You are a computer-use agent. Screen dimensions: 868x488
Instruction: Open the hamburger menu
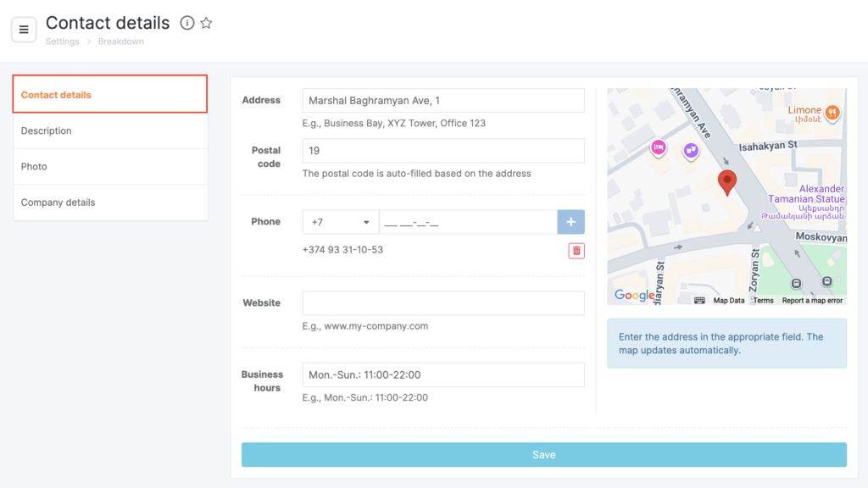(x=24, y=30)
